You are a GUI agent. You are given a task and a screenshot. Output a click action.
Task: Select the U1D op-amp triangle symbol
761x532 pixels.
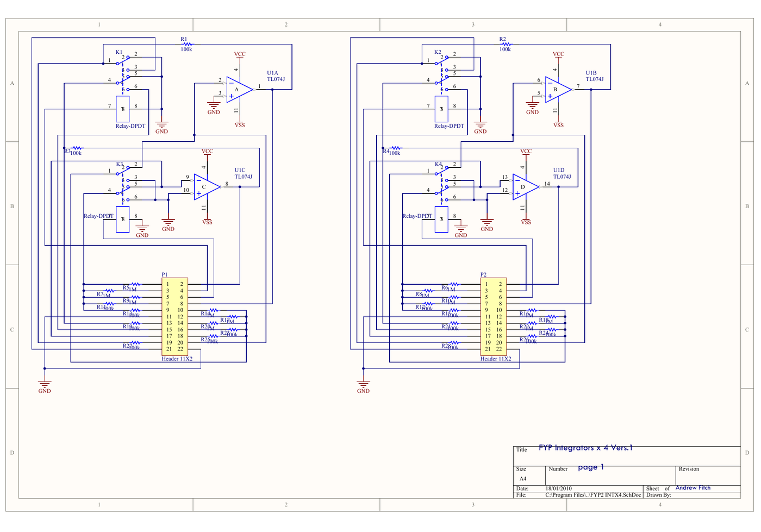click(526, 187)
